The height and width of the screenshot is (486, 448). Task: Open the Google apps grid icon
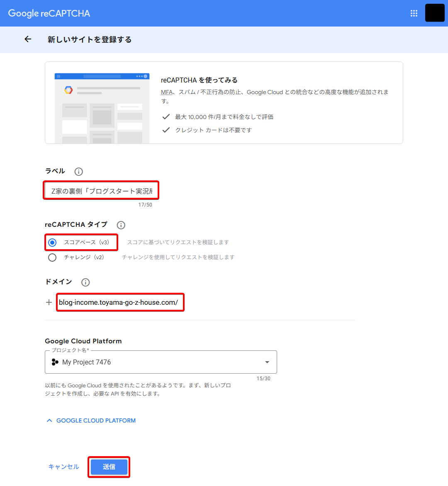point(414,13)
